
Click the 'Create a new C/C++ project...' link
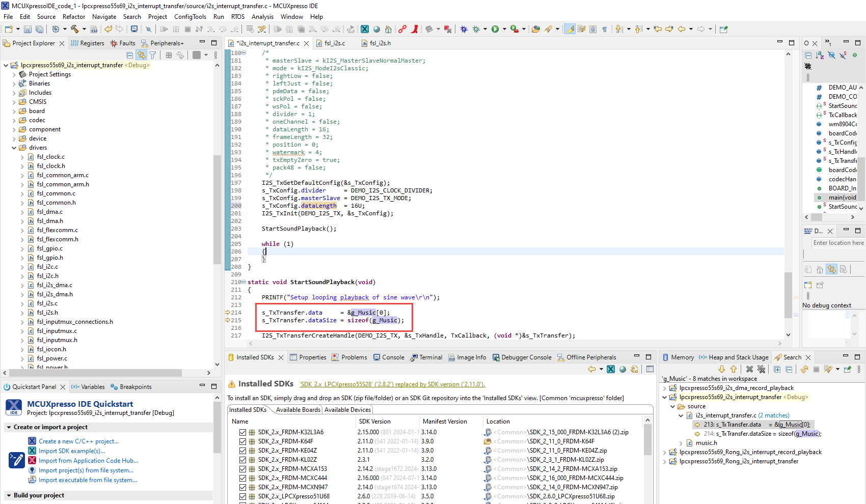[x=78, y=441]
